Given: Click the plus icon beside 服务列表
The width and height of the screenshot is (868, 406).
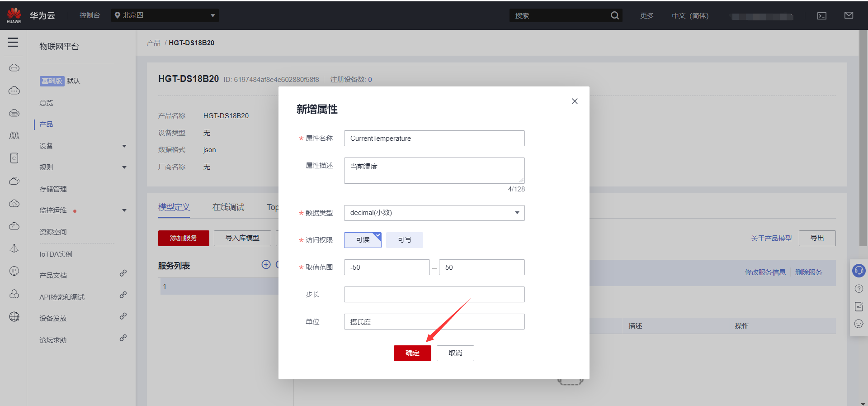Looking at the screenshot, I should [x=266, y=264].
